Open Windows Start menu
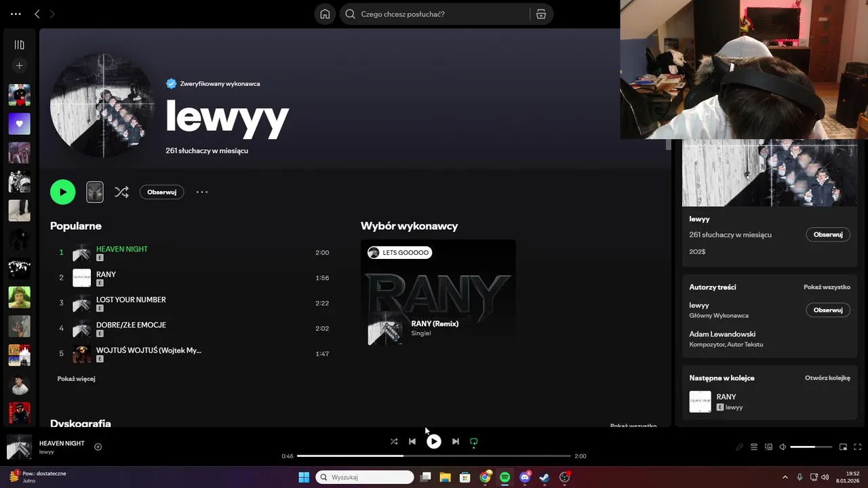 (304, 477)
